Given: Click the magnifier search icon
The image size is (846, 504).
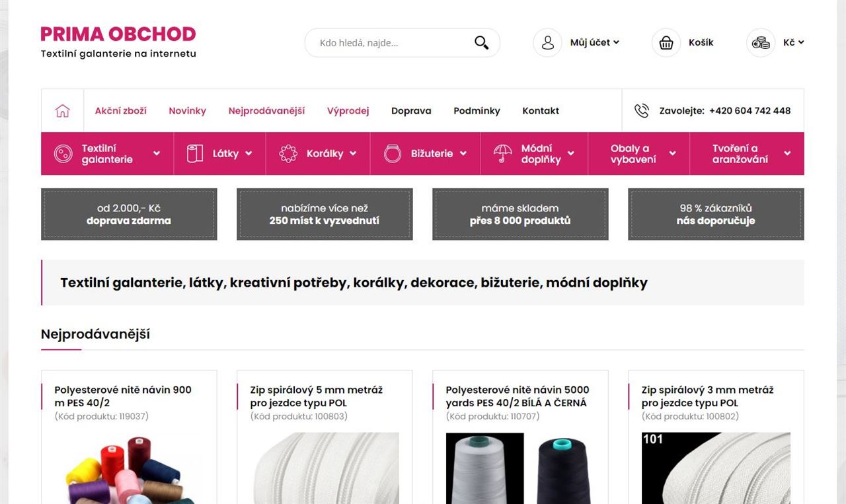Looking at the screenshot, I should [481, 43].
